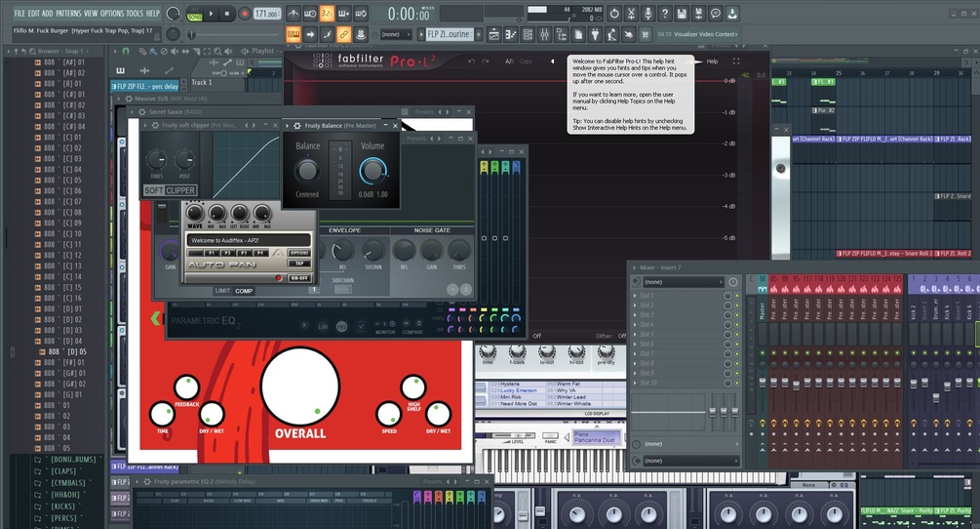Open the PATTERNS menu
The width and height of the screenshot is (980, 529).
point(69,13)
